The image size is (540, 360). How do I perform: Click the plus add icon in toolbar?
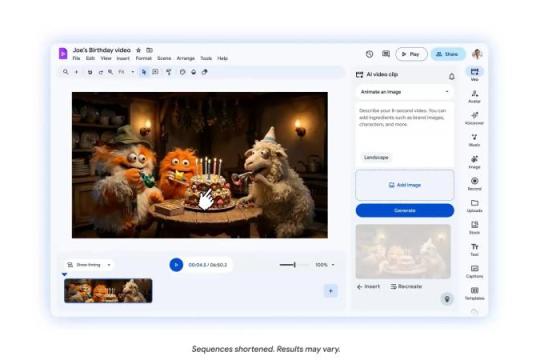76,72
